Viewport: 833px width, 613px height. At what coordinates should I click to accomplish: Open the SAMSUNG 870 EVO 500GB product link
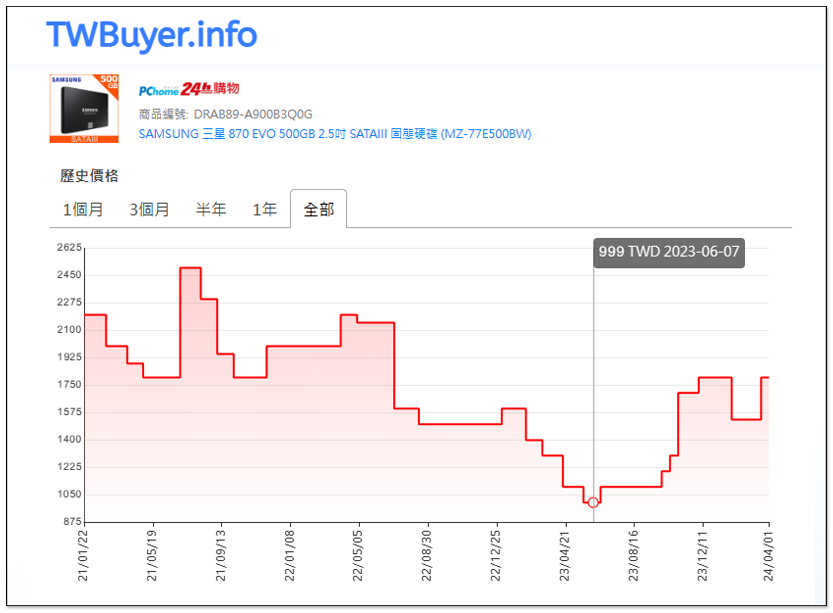(335, 134)
